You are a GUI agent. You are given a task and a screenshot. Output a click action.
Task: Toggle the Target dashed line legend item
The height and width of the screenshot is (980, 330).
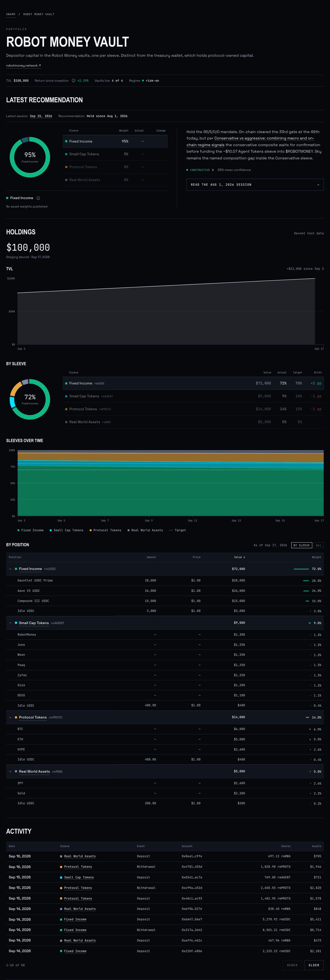[178, 530]
